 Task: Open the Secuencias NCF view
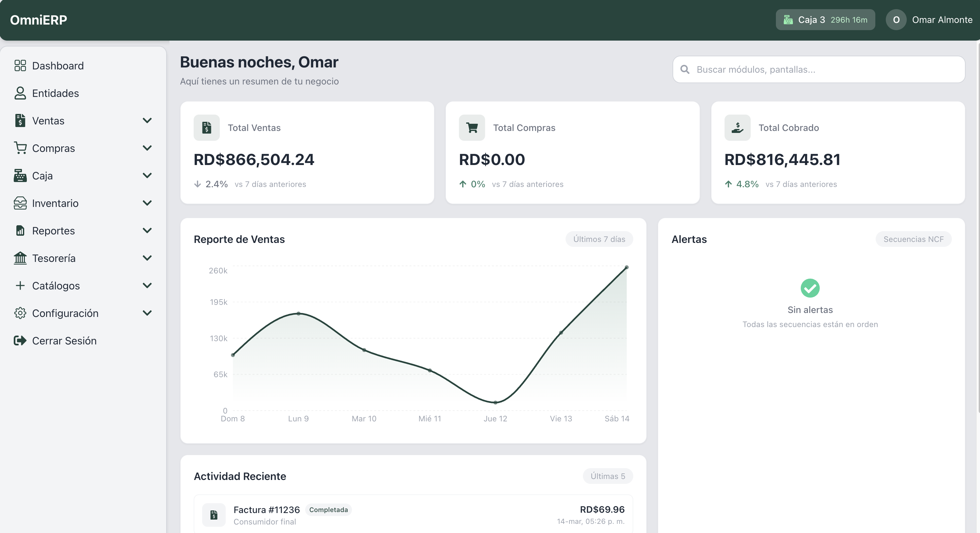pos(914,239)
